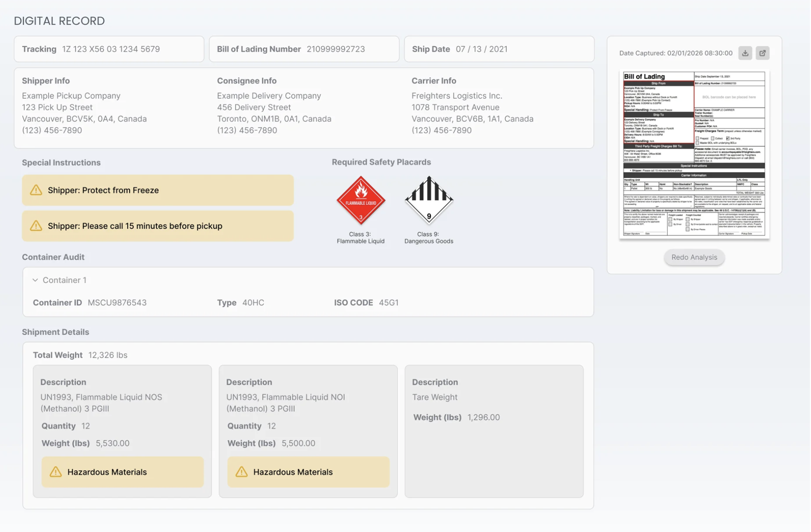Screen dimensions: 811x532
Task: Click hazard warning icon on Flammable Liquid NOS card
Action: pyautogui.click(x=55, y=472)
